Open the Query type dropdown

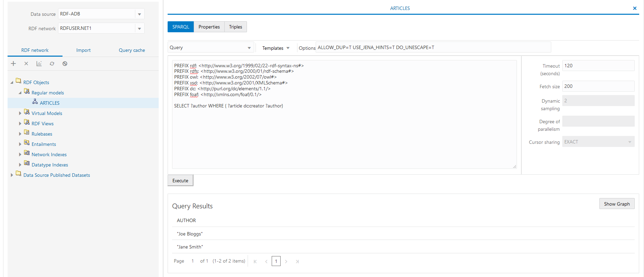tap(249, 48)
